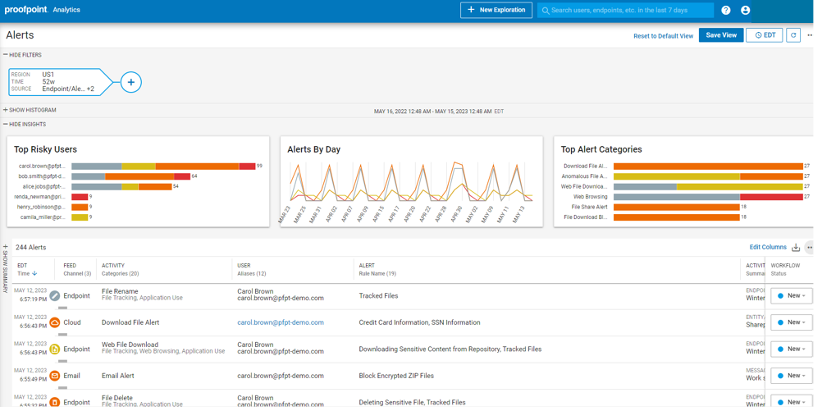The width and height of the screenshot is (814, 412).
Task: Add a new filter with plus icon
Action: [x=130, y=82]
